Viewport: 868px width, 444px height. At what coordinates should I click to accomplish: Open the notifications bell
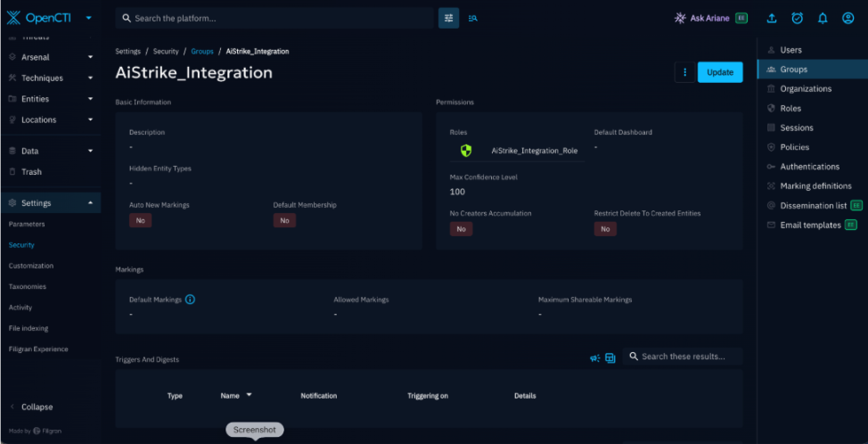pyautogui.click(x=823, y=18)
